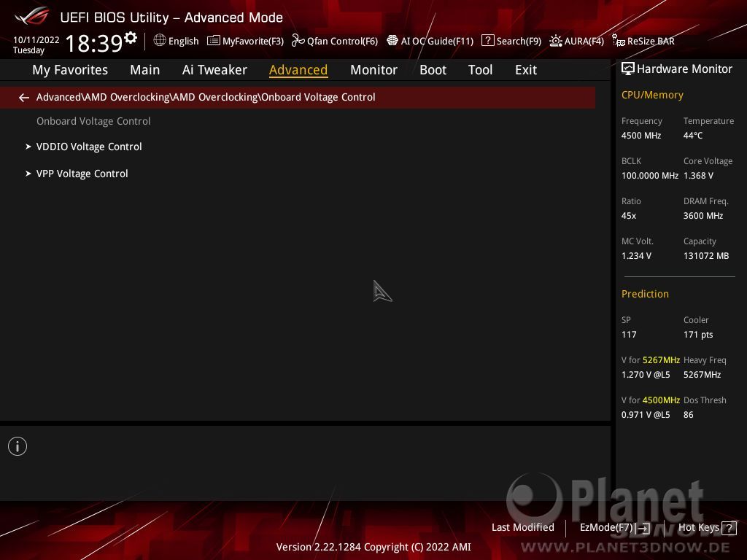
Task: Expand VPP Voltage Control submenu arrow
Action: click(28, 174)
